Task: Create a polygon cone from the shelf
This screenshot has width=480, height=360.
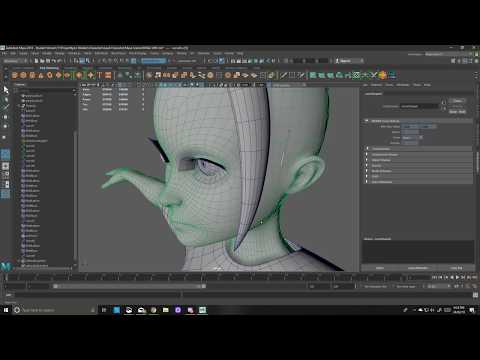Action: [41, 75]
